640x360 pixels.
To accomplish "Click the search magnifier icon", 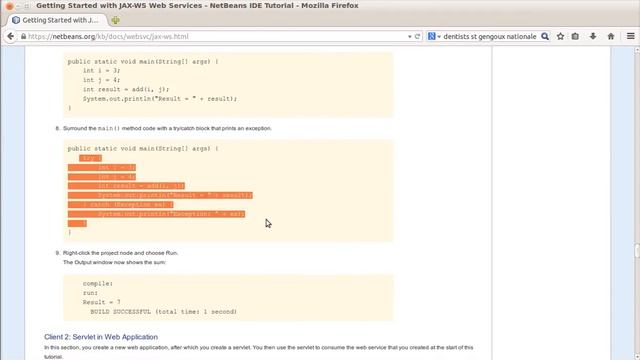I will click(545, 36).
